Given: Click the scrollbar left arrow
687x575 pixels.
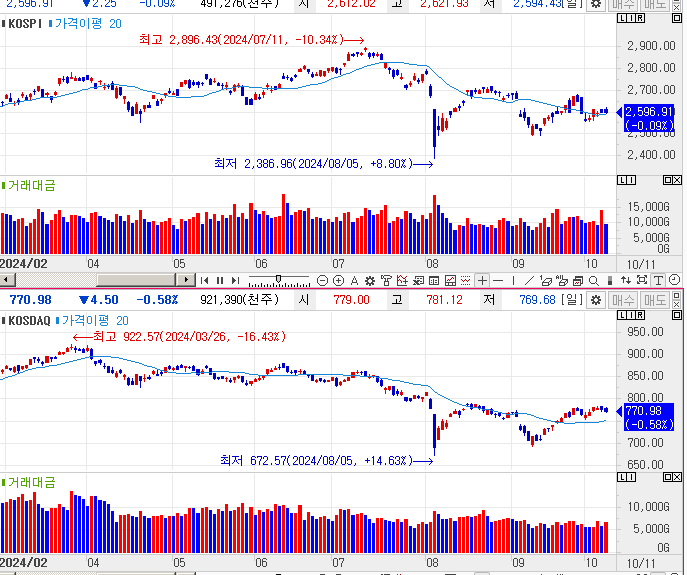Looking at the screenshot, I should 7,280.
